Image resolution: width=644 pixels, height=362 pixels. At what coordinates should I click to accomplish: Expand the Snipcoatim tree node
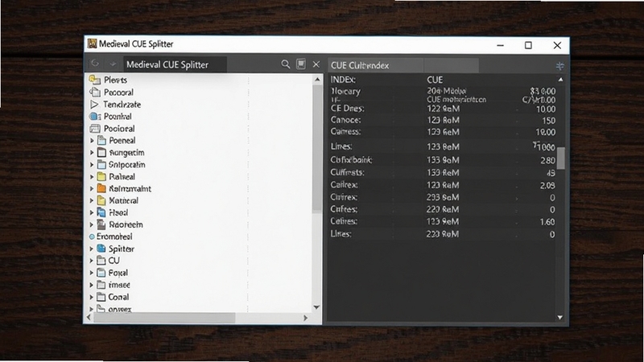tap(92, 165)
